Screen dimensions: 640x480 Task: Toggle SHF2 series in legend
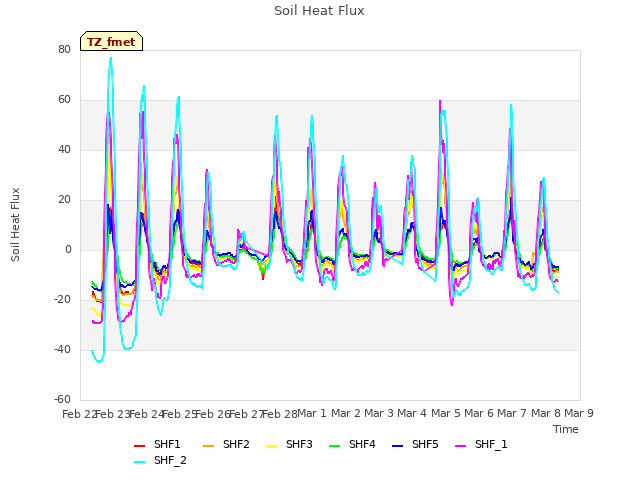point(226,444)
